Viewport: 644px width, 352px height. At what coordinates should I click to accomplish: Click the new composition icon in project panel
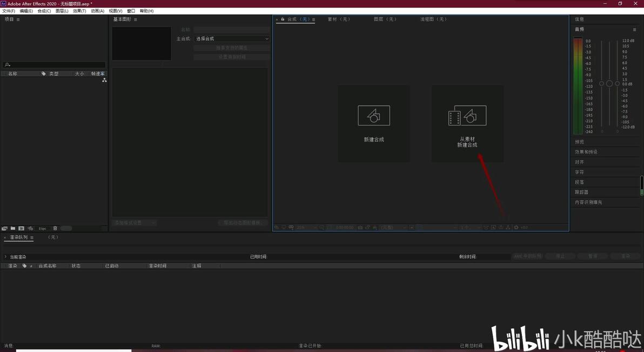22,228
